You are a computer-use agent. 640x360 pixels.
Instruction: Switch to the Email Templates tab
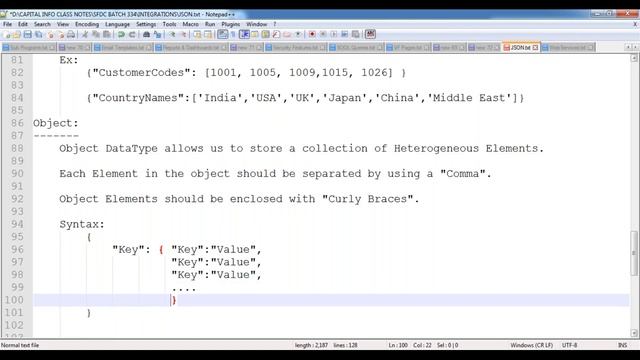point(123,48)
